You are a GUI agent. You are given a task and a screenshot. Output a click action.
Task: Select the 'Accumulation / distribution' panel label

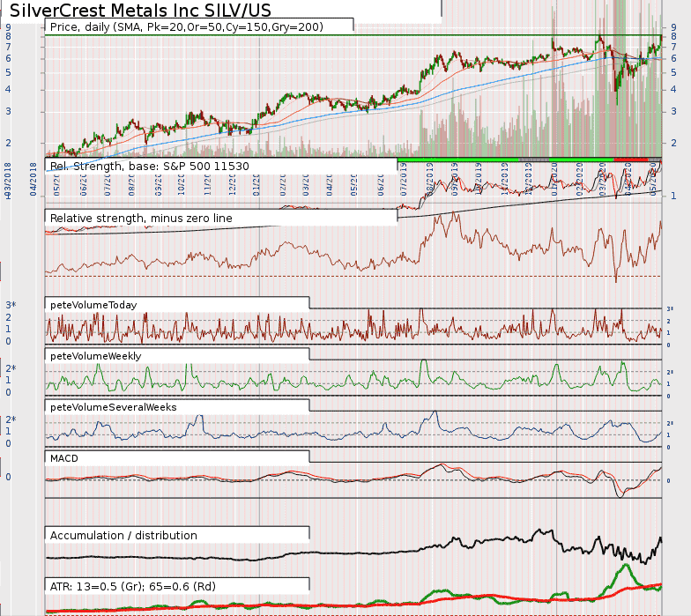123,536
